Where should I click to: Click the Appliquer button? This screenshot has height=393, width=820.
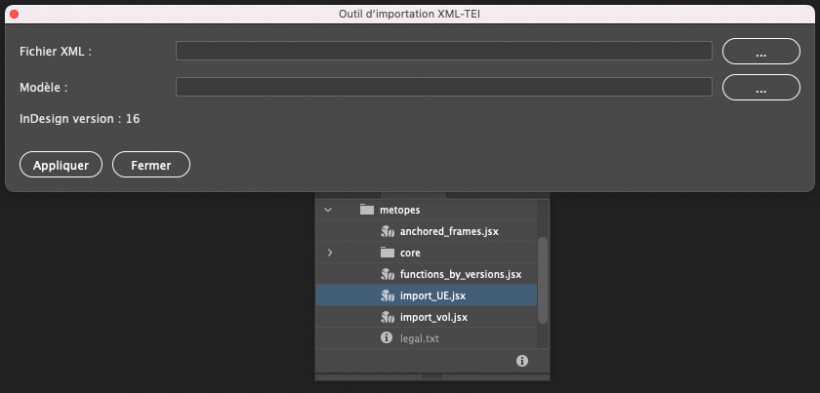tap(61, 165)
